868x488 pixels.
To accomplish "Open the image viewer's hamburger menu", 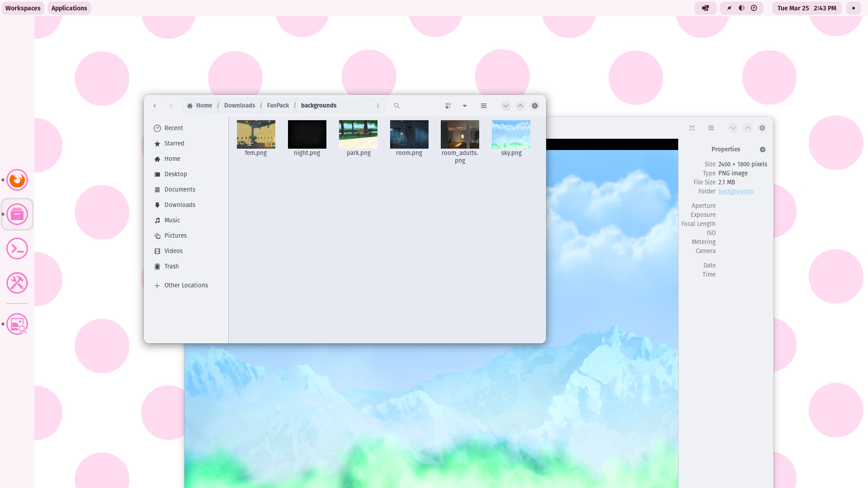I will (x=711, y=128).
